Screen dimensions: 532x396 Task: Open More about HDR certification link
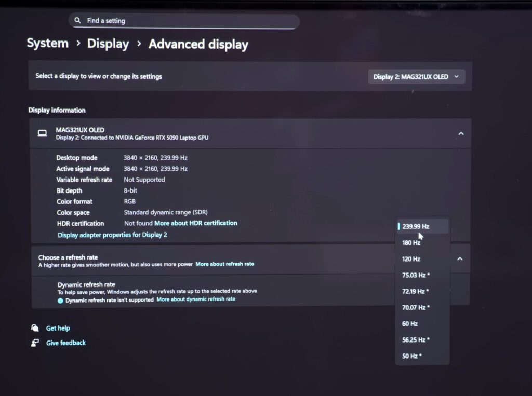195,223
